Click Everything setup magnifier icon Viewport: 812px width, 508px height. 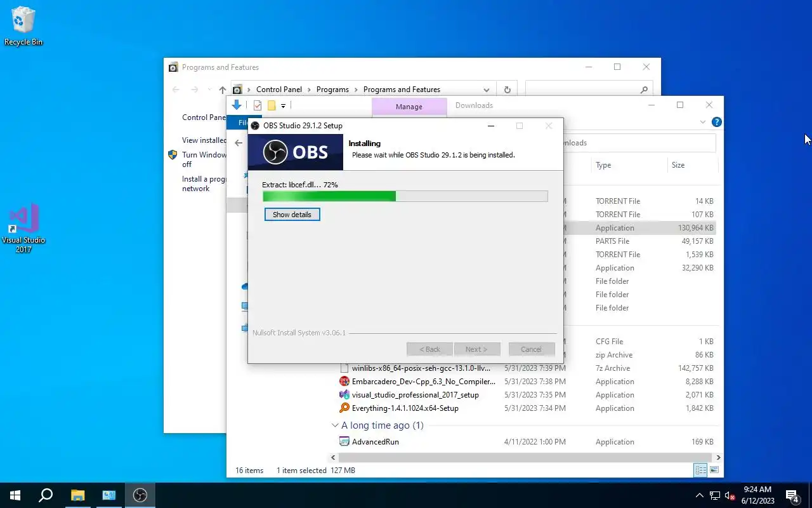pos(344,408)
